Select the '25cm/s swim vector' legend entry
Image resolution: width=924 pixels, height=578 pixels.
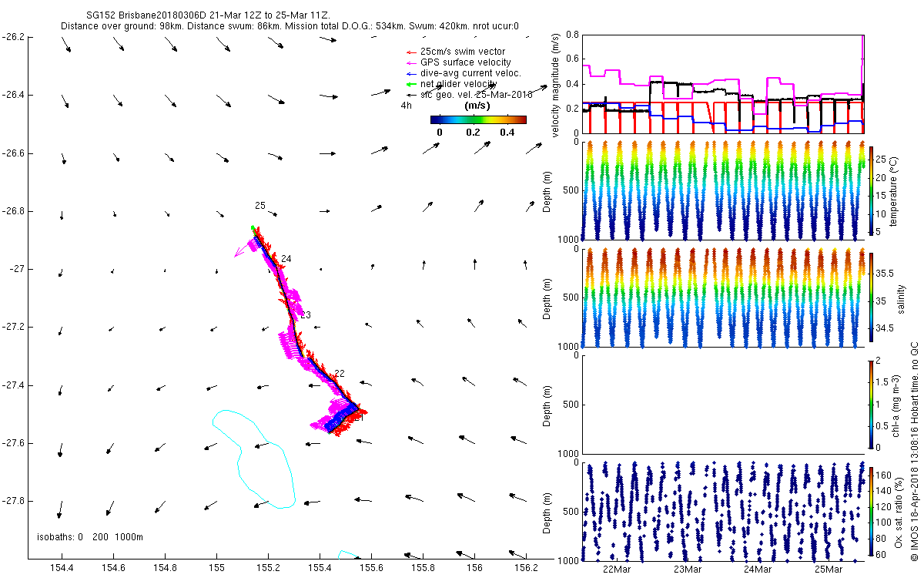[457, 52]
